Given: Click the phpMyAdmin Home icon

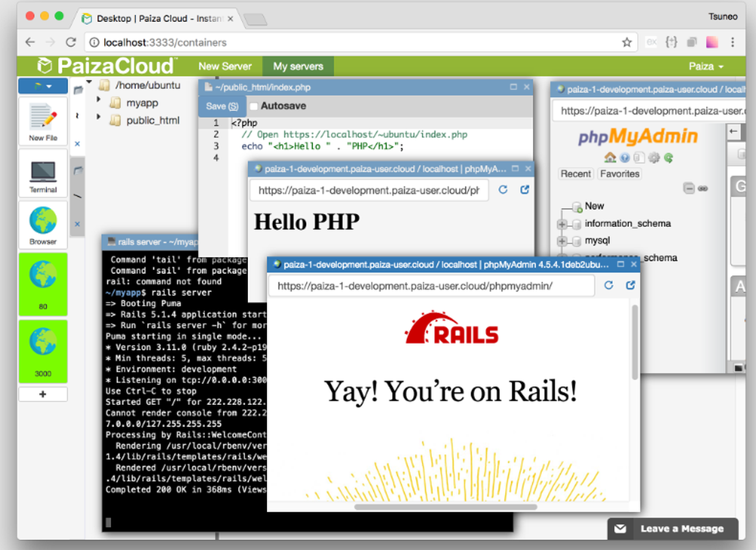Looking at the screenshot, I should coord(610,158).
